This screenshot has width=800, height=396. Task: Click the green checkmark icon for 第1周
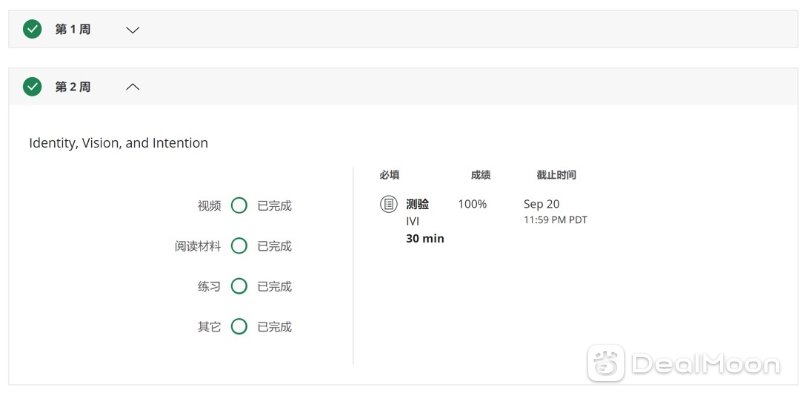[32, 30]
